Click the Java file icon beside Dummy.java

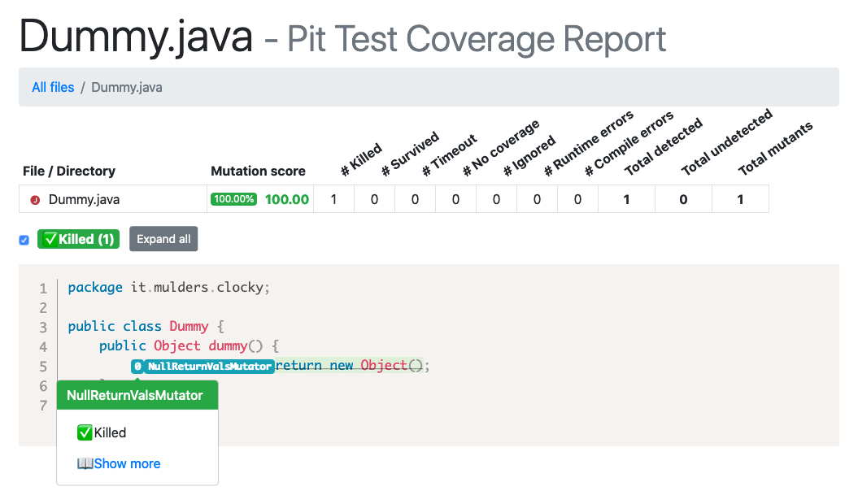point(35,200)
